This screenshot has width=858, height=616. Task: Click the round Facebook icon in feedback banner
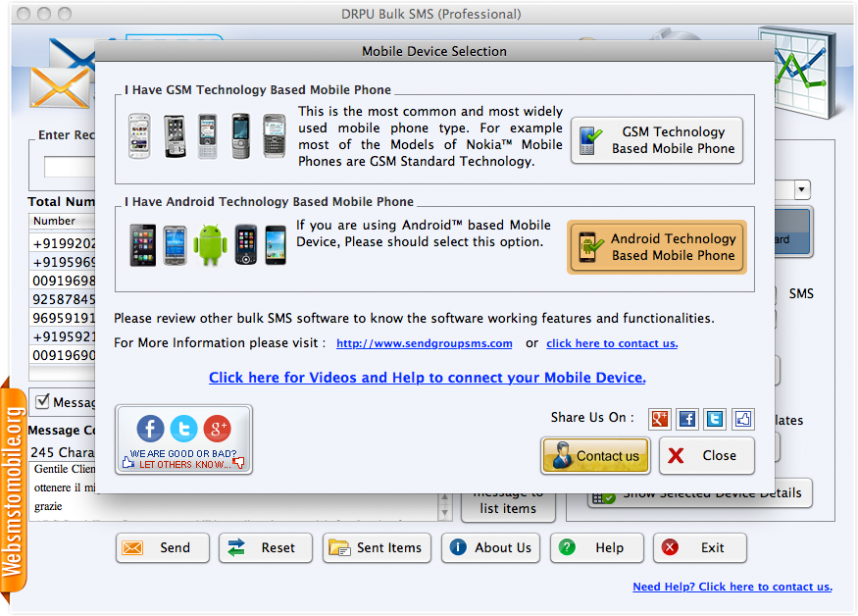click(x=150, y=429)
